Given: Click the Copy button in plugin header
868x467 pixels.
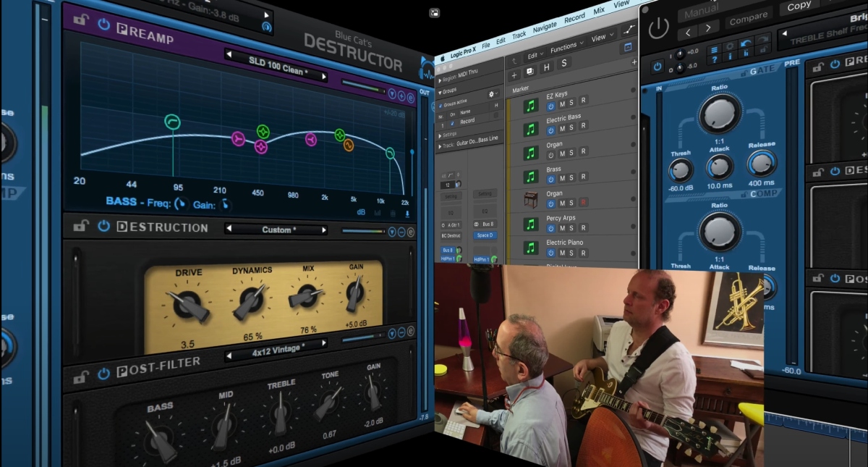Looking at the screenshot, I should click(x=799, y=6).
